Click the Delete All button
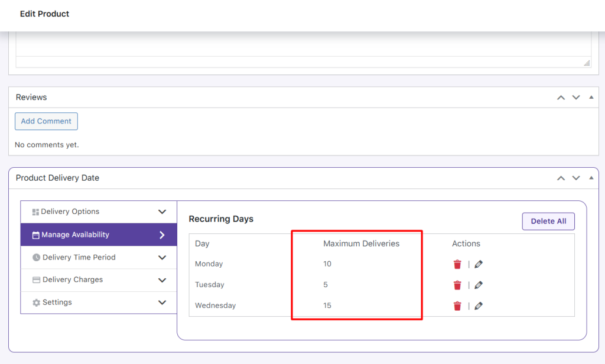 click(x=548, y=221)
